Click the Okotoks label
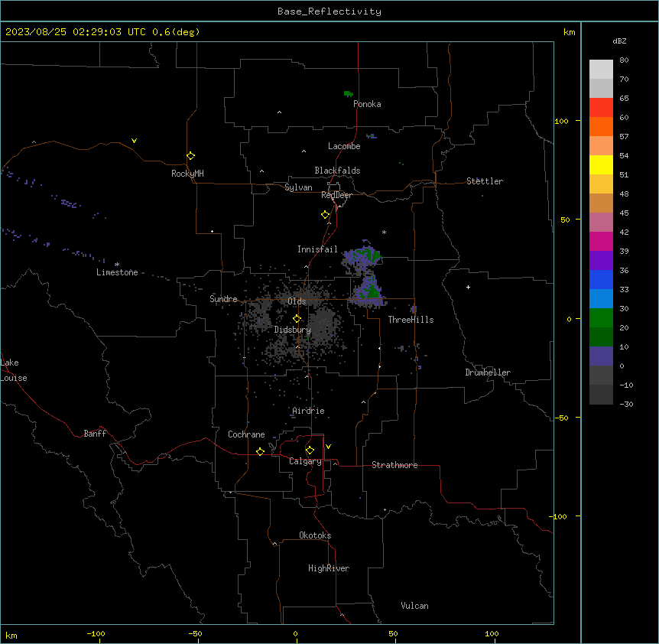659x644 pixels. point(315,535)
